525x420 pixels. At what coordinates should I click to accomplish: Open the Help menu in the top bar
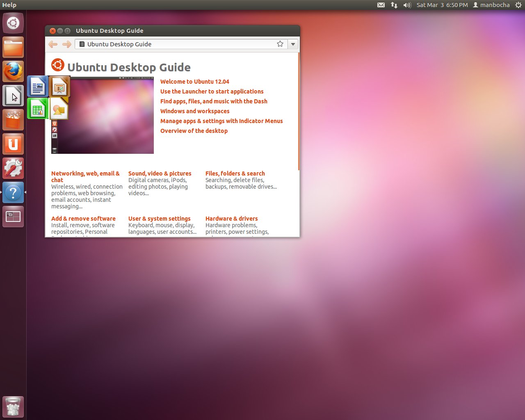coord(9,5)
